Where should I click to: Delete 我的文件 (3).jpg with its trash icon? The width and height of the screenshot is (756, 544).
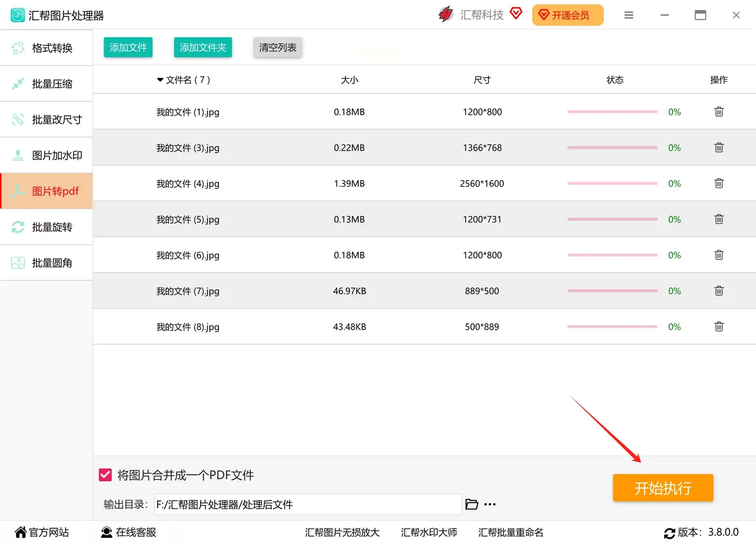click(x=719, y=148)
